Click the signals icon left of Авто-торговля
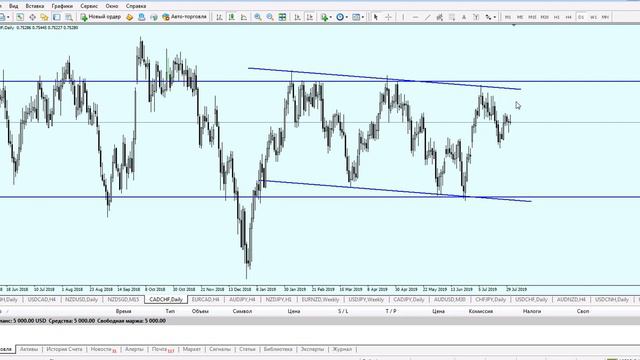The width and height of the screenshot is (640, 360). pos(154,17)
